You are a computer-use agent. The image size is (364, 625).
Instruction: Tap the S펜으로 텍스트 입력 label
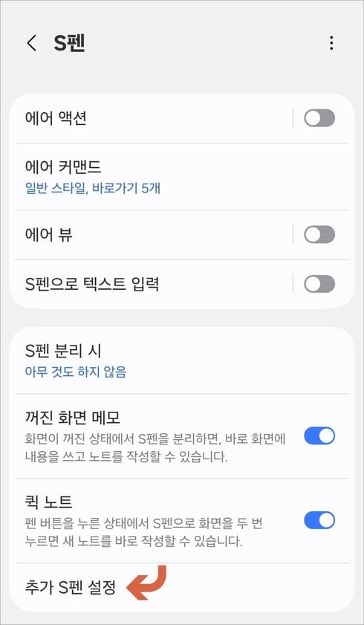tap(92, 284)
